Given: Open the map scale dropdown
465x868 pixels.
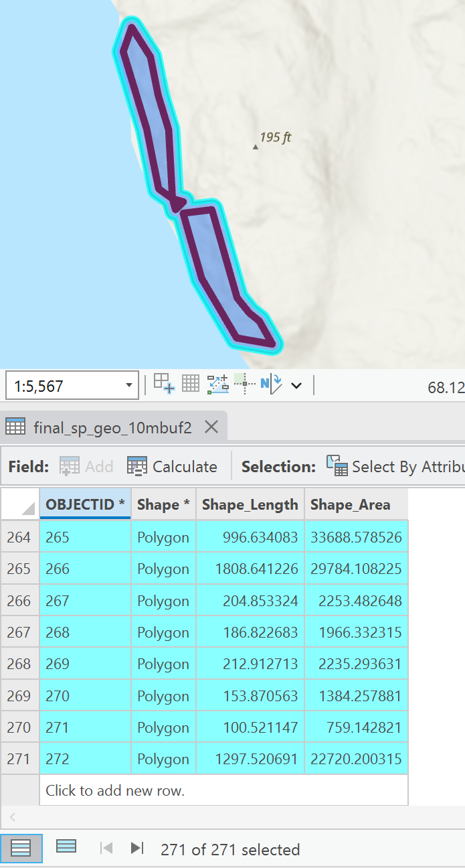Looking at the screenshot, I should [128, 386].
